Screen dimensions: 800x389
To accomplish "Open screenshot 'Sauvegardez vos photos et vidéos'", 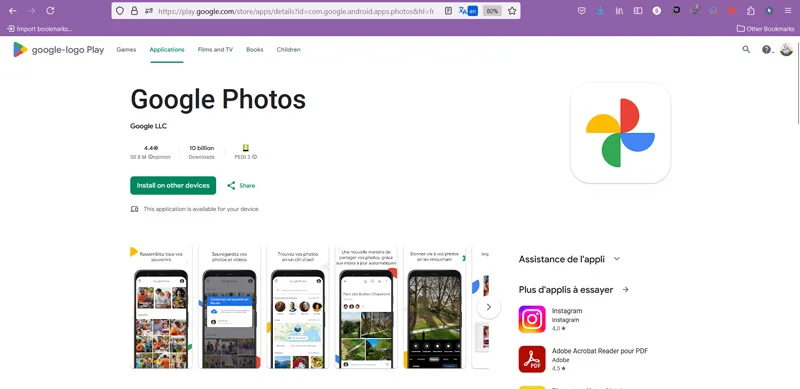I will pyautogui.click(x=229, y=307).
